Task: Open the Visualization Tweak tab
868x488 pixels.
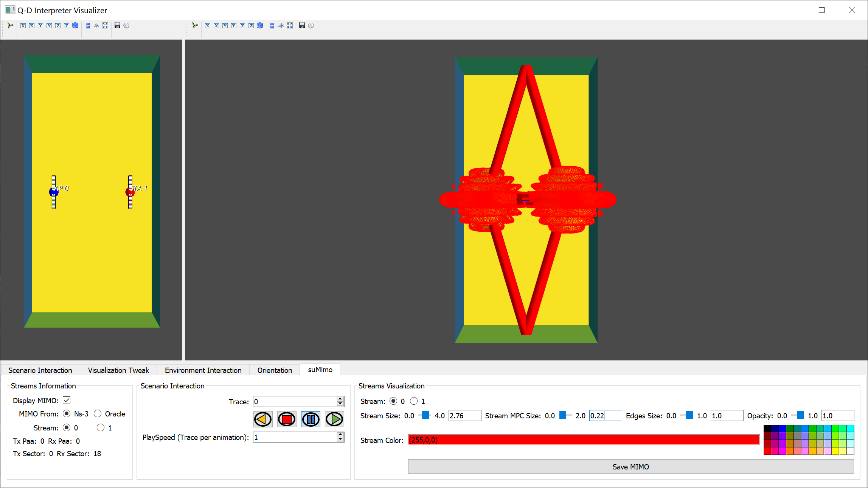Action: click(x=118, y=370)
